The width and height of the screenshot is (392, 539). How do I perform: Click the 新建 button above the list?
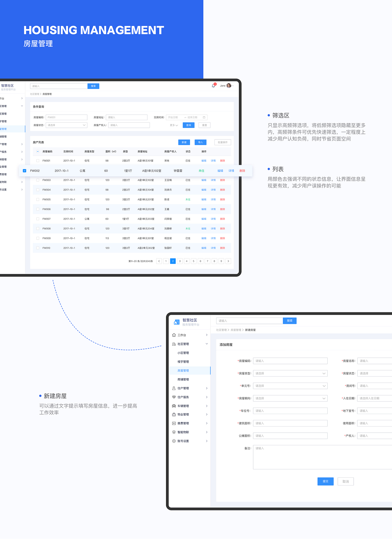tap(184, 142)
